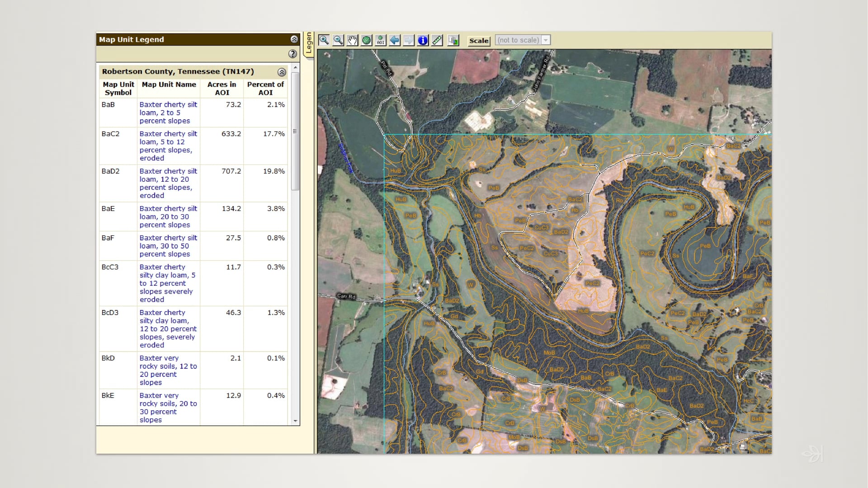Open the printable map export icon

(x=453, y=40)
